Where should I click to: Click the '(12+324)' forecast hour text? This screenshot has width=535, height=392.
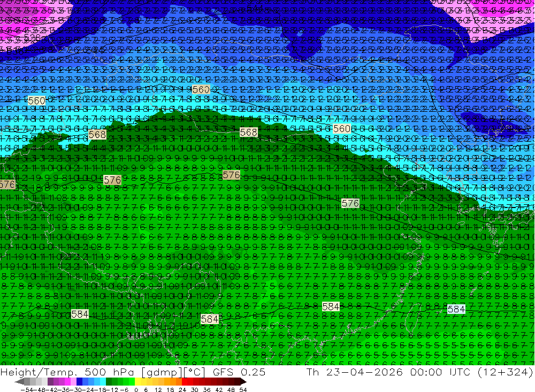click(506, 372)
